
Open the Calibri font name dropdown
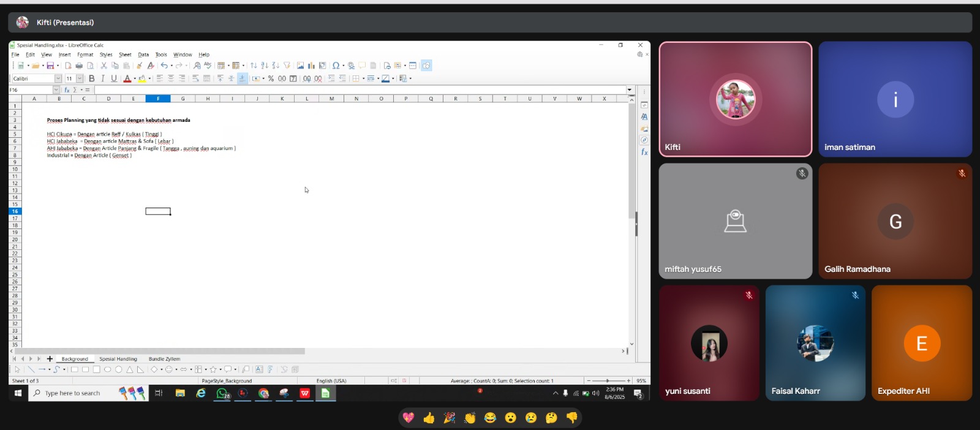click(58, 78)
